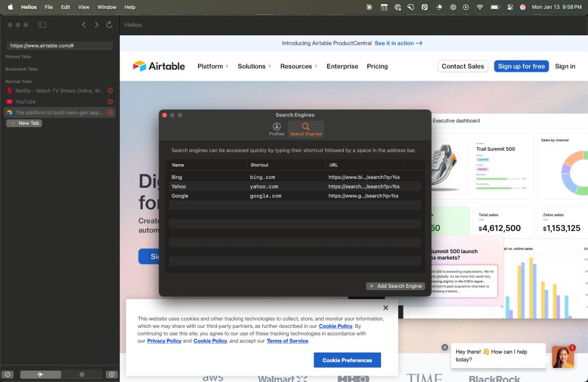Click the Yahoo search URL cell

[364, 187]
